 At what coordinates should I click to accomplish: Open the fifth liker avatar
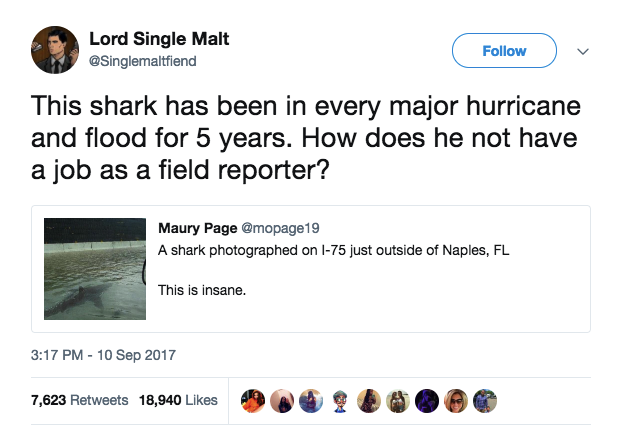coord(369,401)
